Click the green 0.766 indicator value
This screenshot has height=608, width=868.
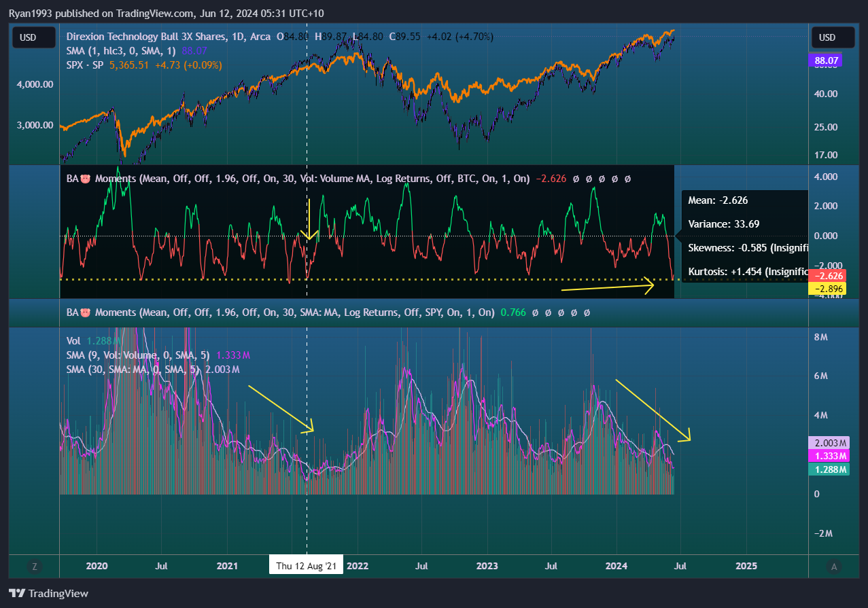pyautogui.click(x=513, y=312)
